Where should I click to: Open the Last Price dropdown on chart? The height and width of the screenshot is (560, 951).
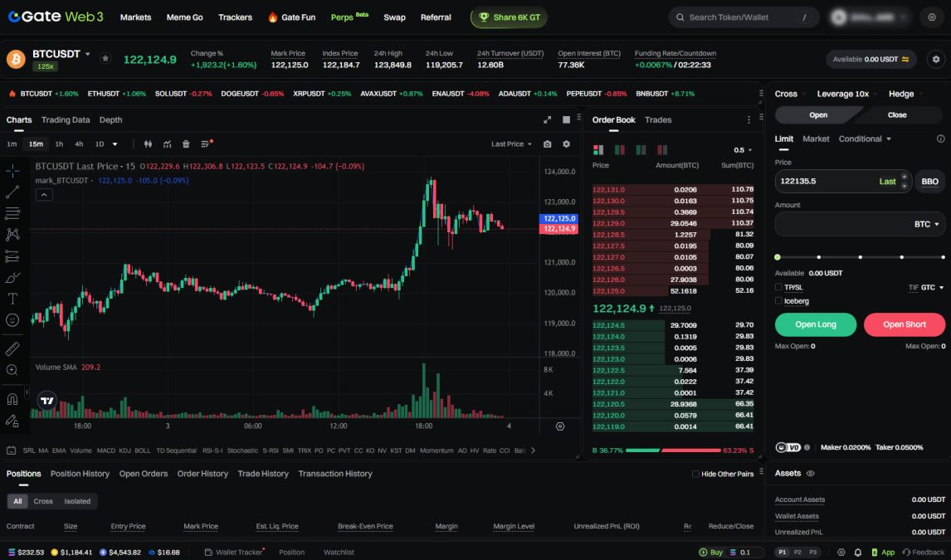(512, 144)
